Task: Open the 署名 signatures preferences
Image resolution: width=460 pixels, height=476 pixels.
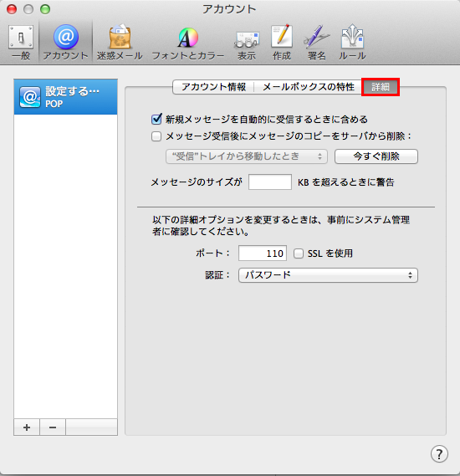Action: coord(316,43)
